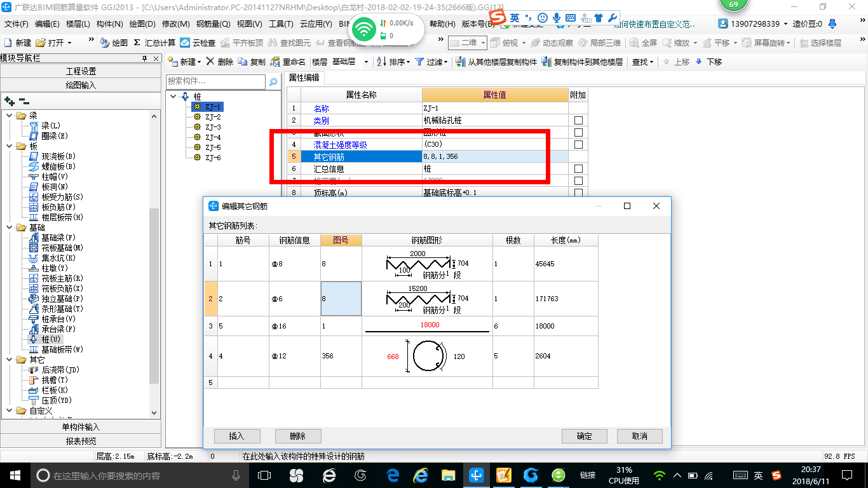Click 长度 cell 171763

pos(566,299)
